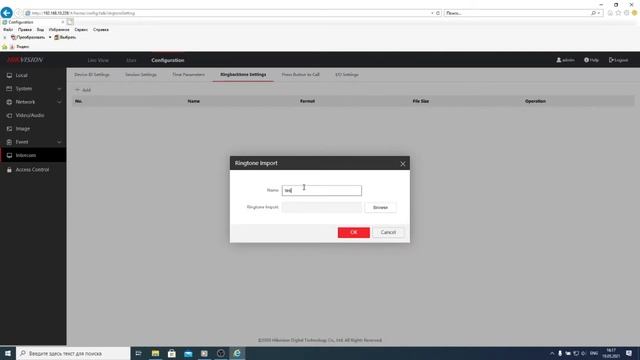Open the browser Home icon
This screenshot has height=360, width=640.
point(610,13)
